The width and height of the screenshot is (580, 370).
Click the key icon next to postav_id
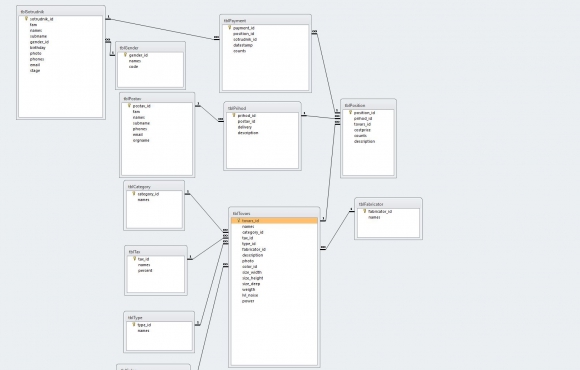click(129, 105)
